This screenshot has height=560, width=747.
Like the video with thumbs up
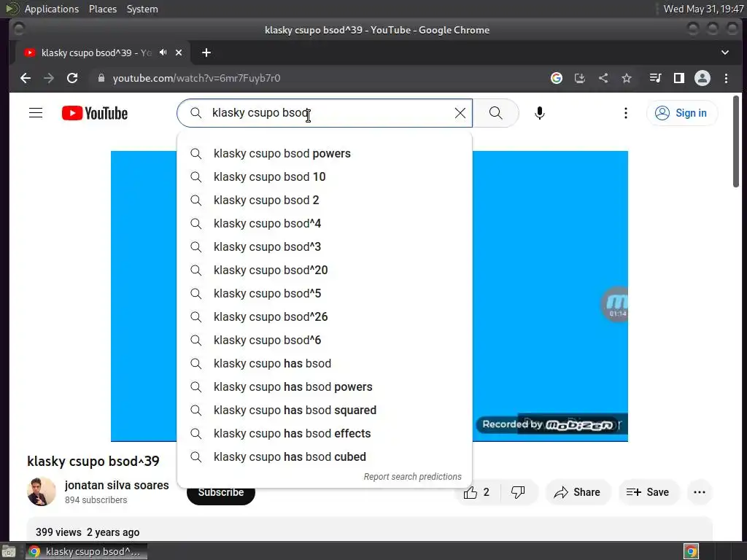[x=477, y=492]
